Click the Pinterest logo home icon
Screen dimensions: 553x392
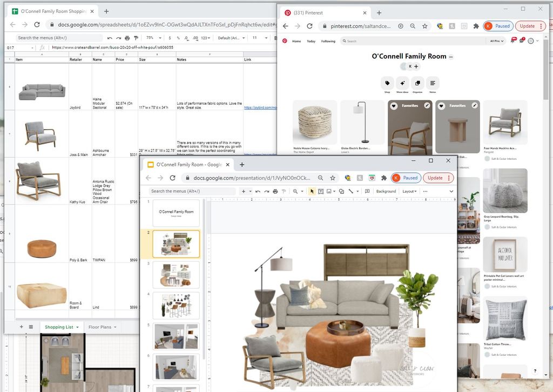point(284,41)
